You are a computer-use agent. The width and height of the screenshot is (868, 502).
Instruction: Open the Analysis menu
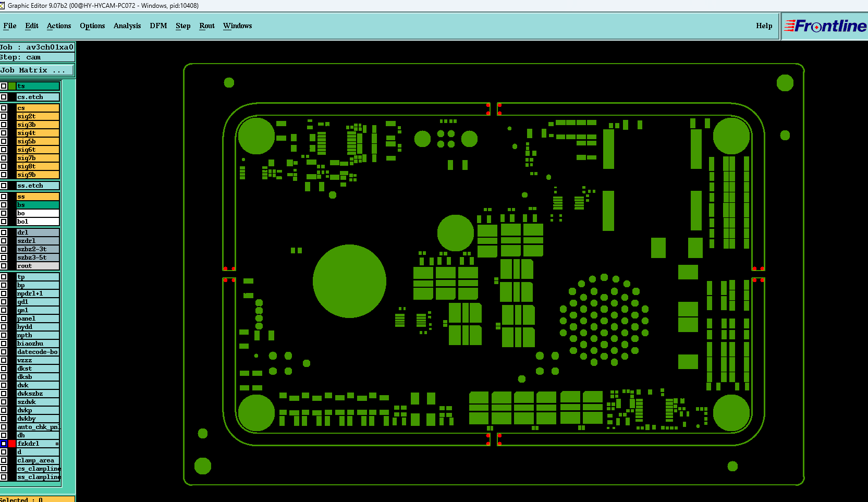(127, 26)
